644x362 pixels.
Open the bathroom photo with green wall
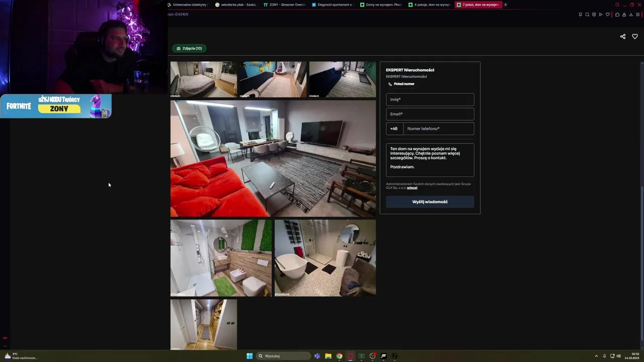click(221, 258)
